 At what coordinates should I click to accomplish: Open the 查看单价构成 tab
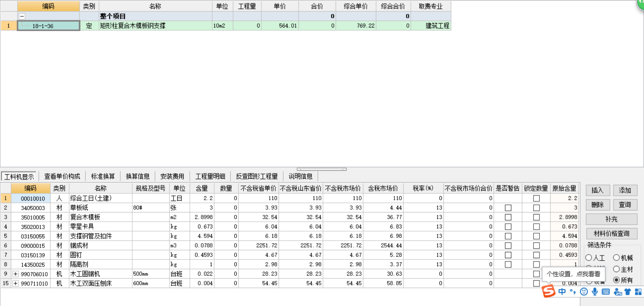coord(62,176)
